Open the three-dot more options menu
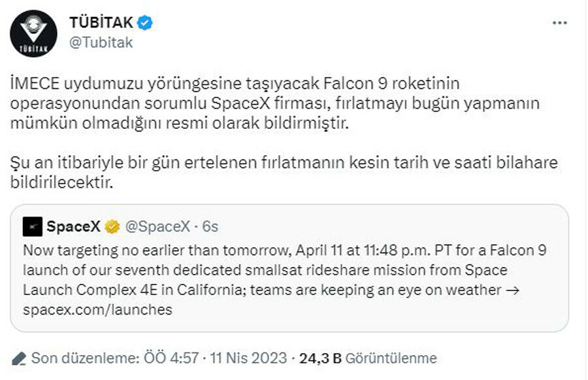This screenshot has width=588, height=380. tap(560, 21)
